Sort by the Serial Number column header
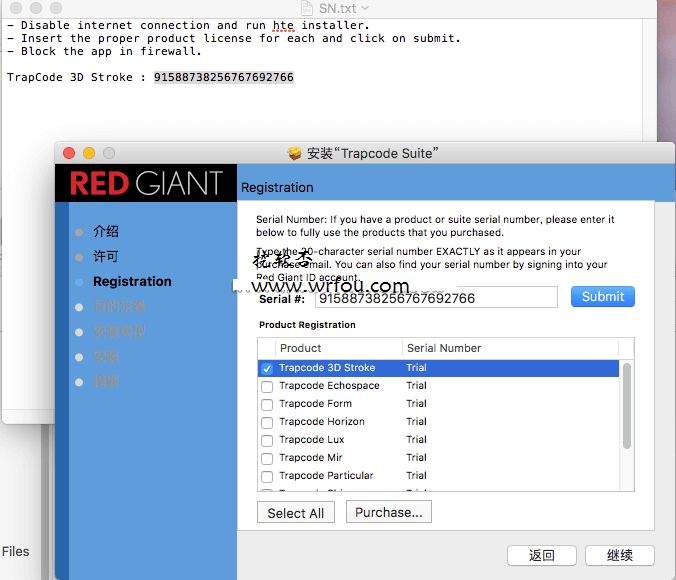This screenshot has width=676, height=580. (508, 348)
